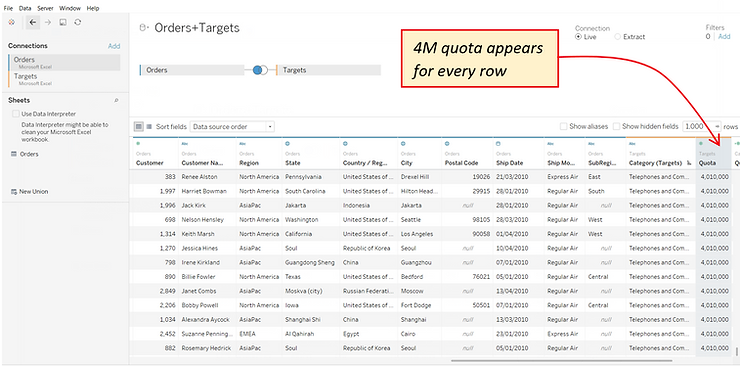
Task: Click the globe geographic type icon for State
Action: [x=287, y=143]
